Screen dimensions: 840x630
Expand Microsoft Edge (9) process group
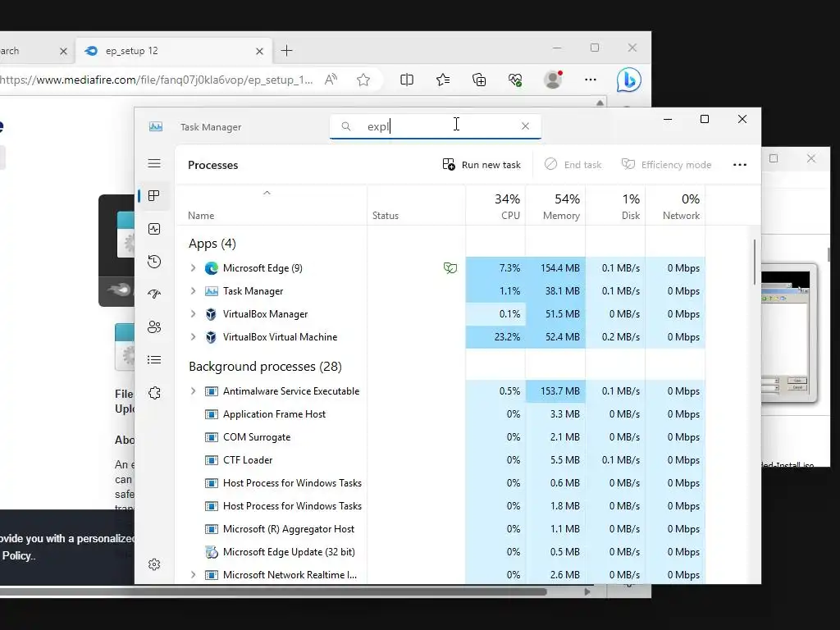click(193, 268)
